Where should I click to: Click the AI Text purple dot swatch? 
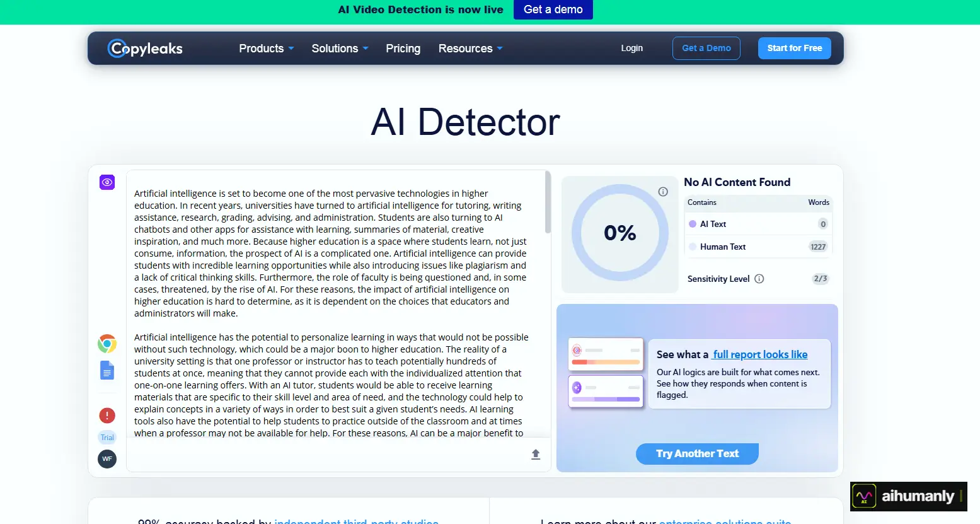point(693,224)
